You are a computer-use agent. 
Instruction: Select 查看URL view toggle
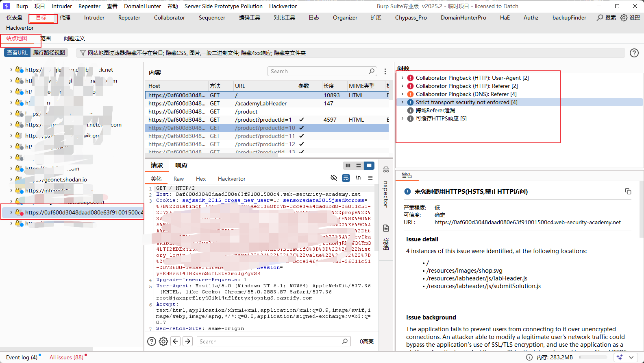click(x=17, y=52)
